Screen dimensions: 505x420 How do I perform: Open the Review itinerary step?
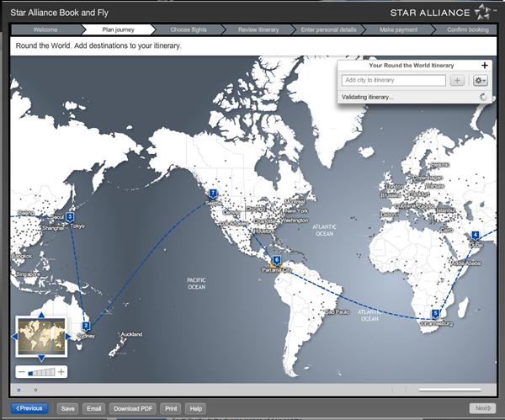258,29
